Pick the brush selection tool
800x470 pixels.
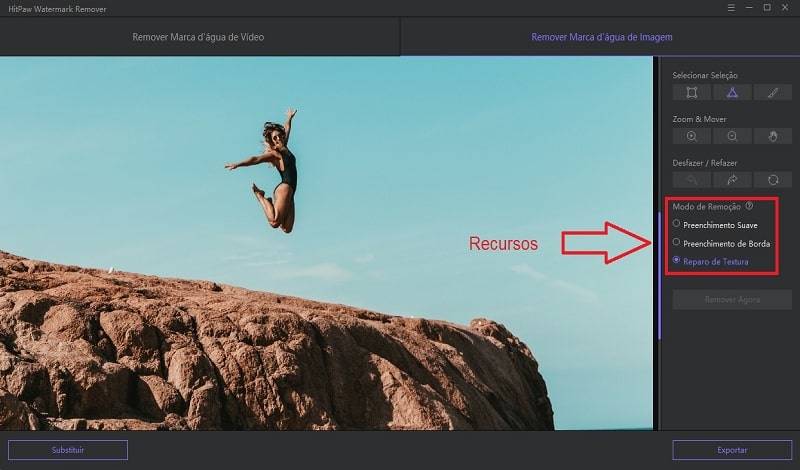click(x=772, y=92)
